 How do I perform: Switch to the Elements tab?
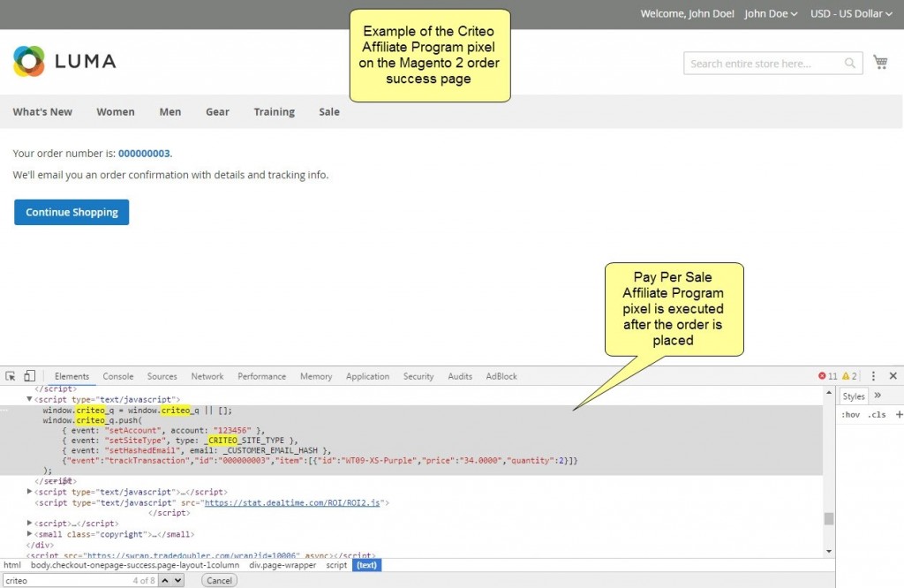[72, 376]
